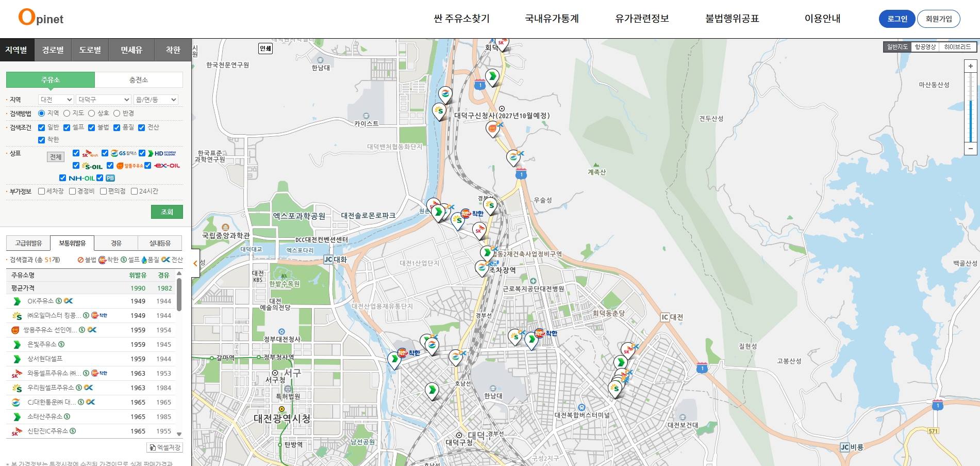Click the 조회 search button
The width and height of the screenshot is (980, 466).
(167, 212)
